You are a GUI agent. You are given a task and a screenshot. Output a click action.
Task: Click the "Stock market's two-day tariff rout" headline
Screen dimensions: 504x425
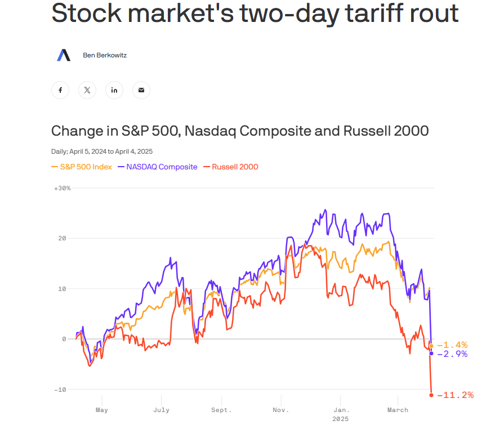coord(255,14)
